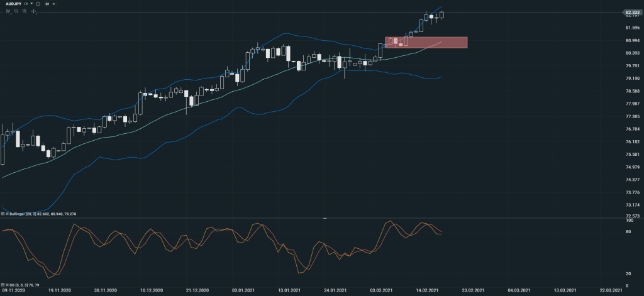Click the 73.776 price level on scale

point(633,192)
